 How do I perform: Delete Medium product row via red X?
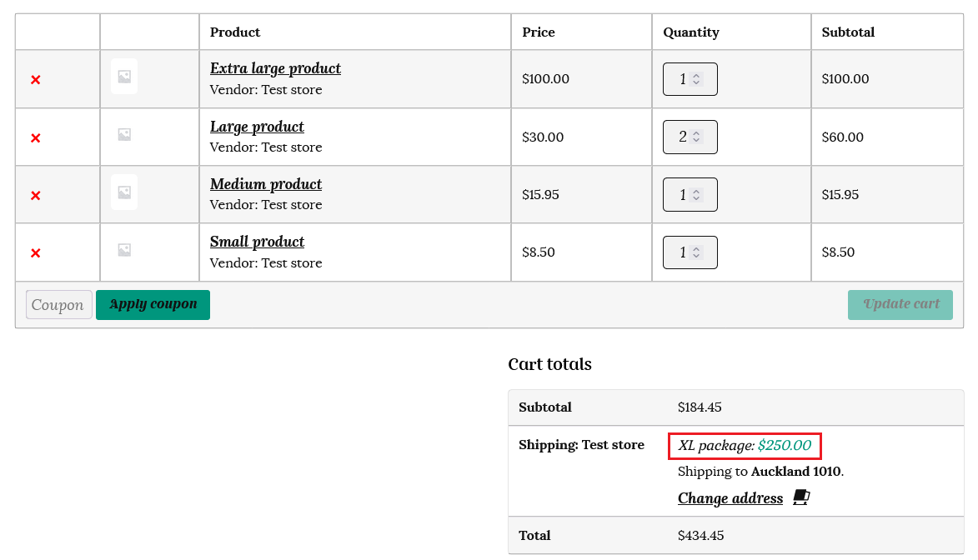(x=36, y=196)
